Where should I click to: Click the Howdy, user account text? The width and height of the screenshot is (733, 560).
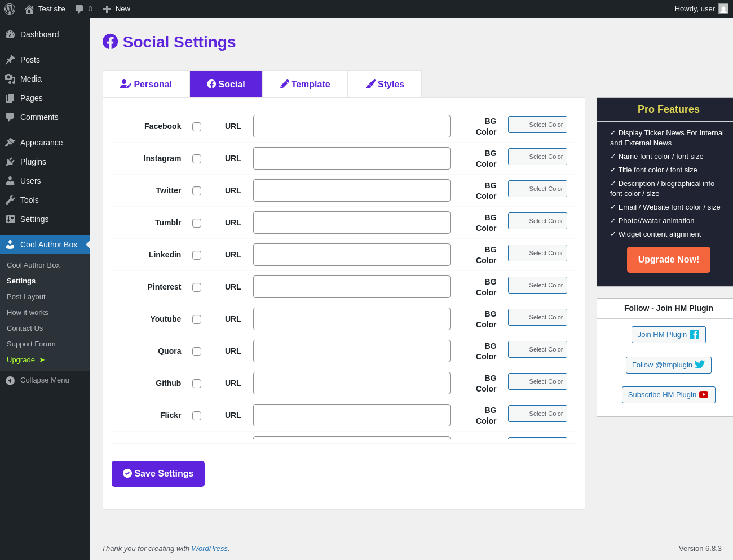(695, 9)
